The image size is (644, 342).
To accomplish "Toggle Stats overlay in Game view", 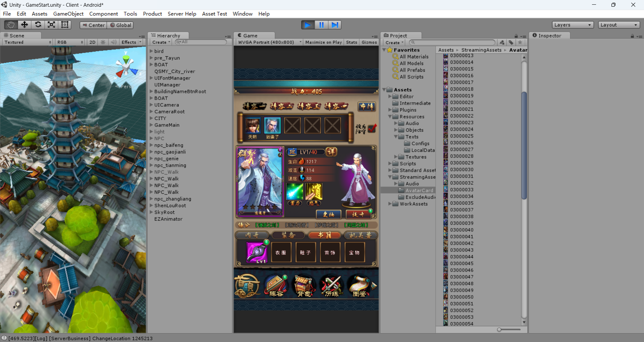I will click(352, 42).
